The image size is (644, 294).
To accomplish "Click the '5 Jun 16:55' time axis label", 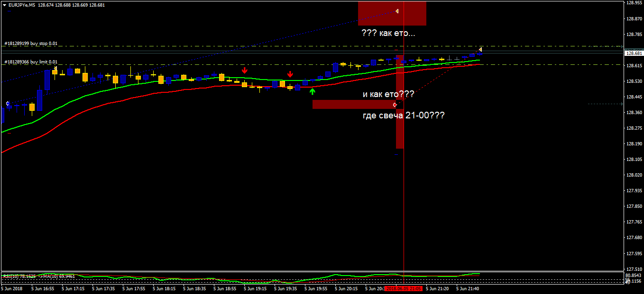I will [43, 288].
